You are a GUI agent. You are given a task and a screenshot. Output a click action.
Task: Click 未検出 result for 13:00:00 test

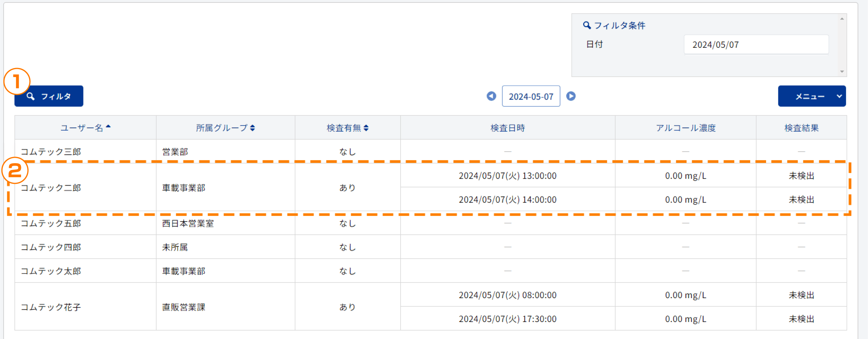[801, 175]
